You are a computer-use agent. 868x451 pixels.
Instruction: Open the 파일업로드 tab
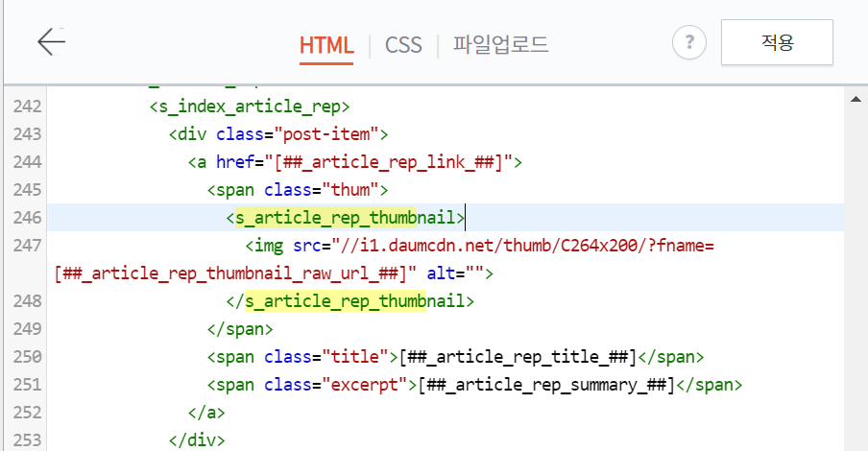tap(500, 45)
